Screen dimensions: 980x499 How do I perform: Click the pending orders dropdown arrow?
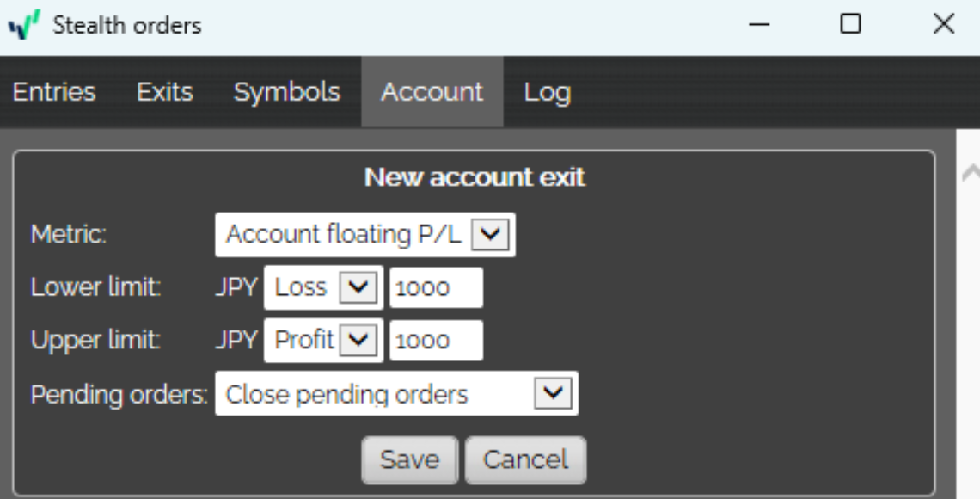pyautogui.click(x=553, y=394)
